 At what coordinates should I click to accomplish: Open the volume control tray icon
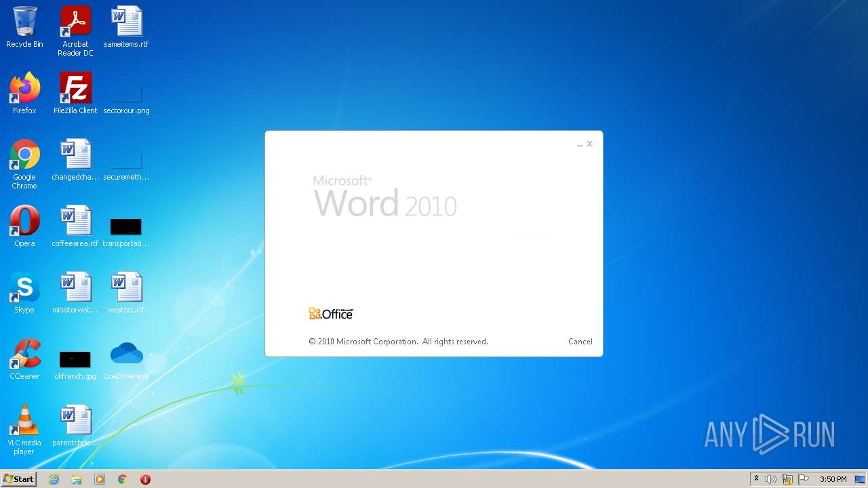(x=771, y=479)
